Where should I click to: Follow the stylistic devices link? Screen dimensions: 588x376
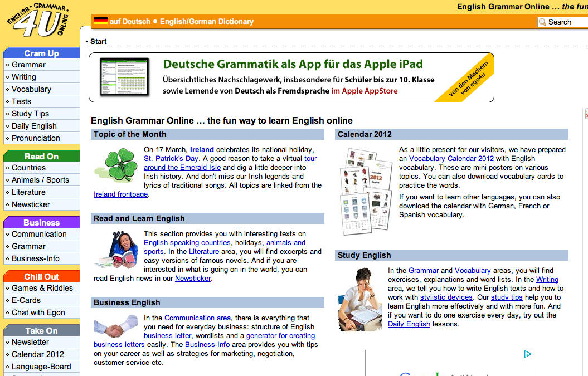(x=446, y=297)
